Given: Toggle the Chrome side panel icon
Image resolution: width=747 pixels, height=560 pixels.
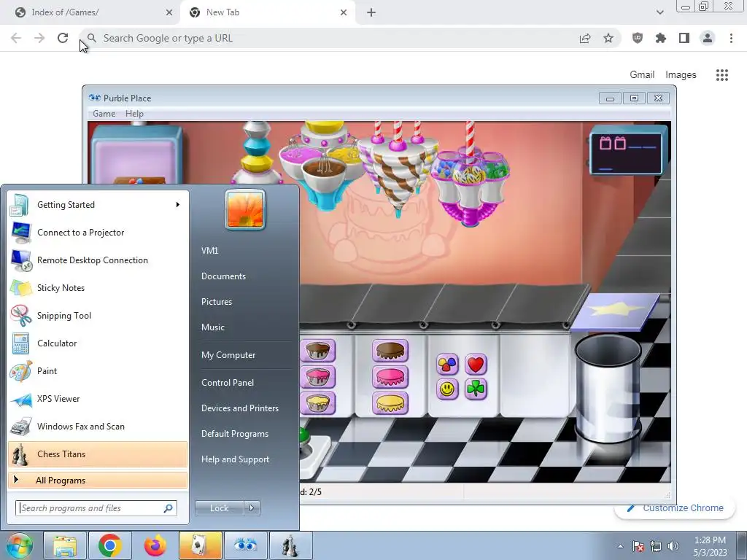Looking at the screenshot, I should [684, 38].
